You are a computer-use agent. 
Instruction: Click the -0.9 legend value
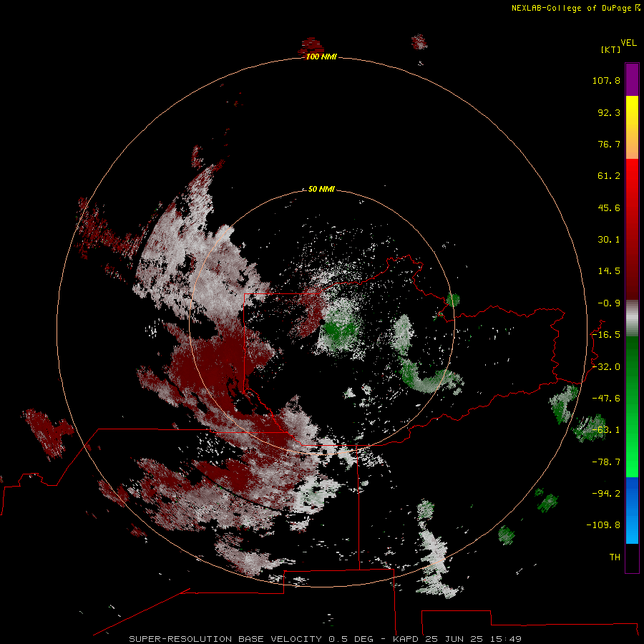[609, 303]
